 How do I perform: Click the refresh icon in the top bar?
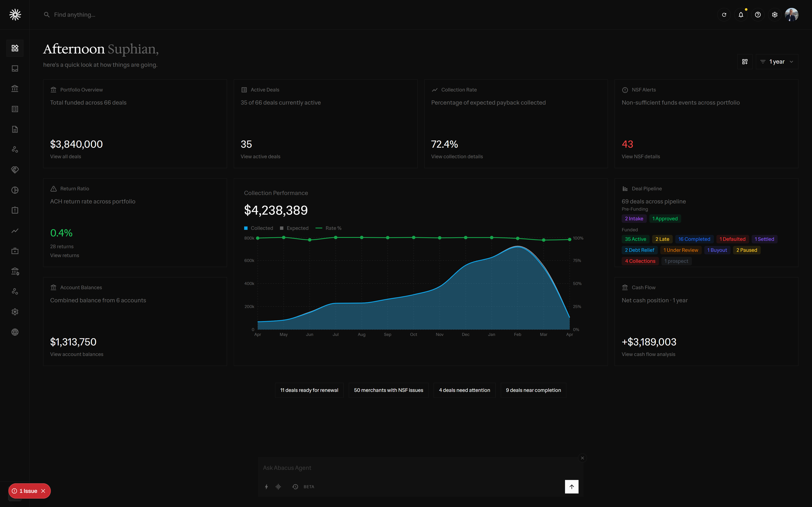click(724, 14)
